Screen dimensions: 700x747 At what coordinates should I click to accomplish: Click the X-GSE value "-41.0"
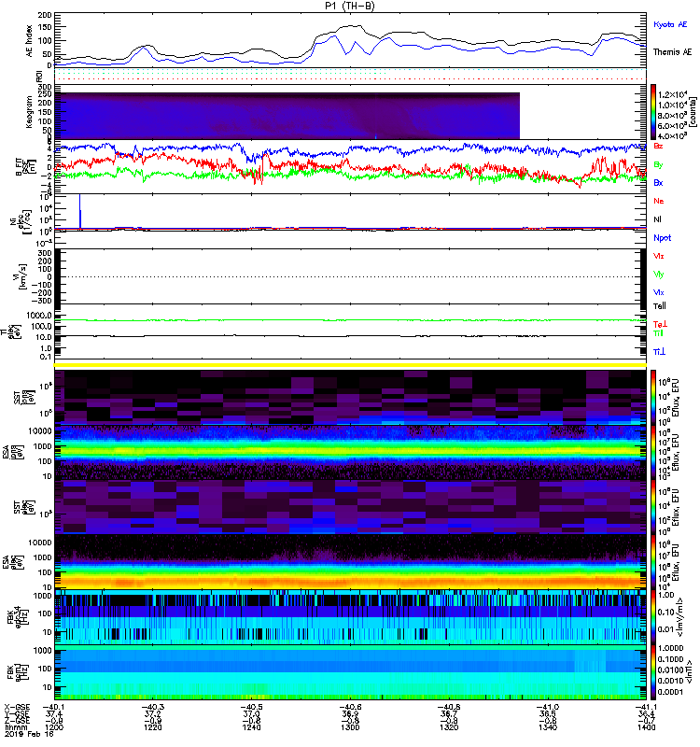pos(546,707)
